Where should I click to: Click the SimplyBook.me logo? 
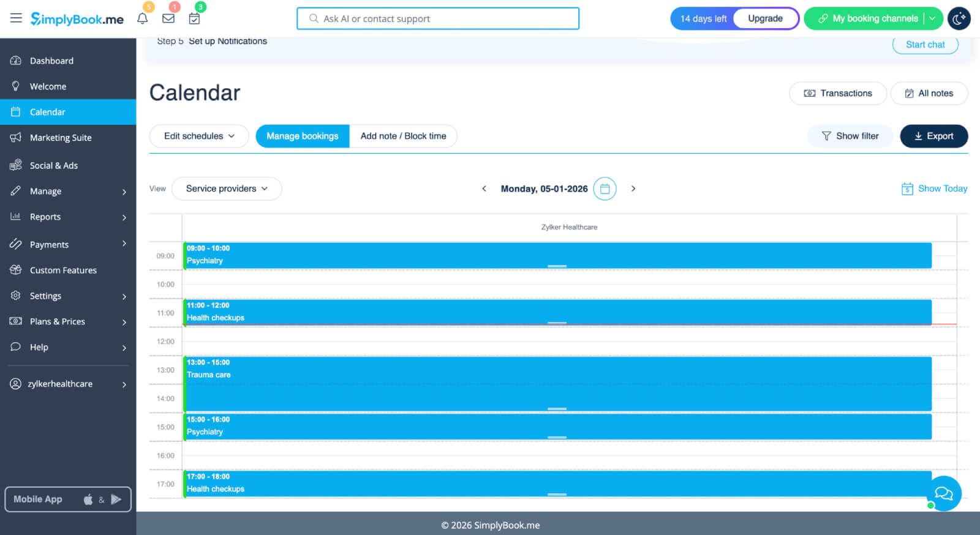tap(77, 19)
